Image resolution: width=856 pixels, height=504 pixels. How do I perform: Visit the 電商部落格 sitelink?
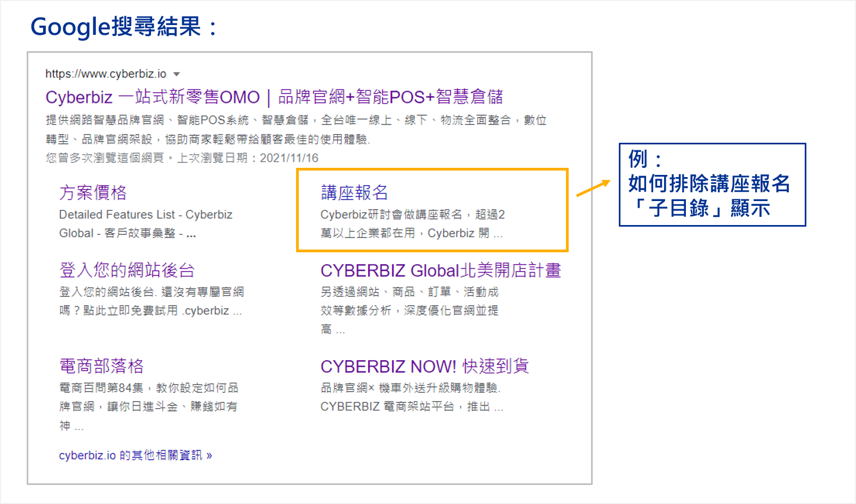coord(101,366)
